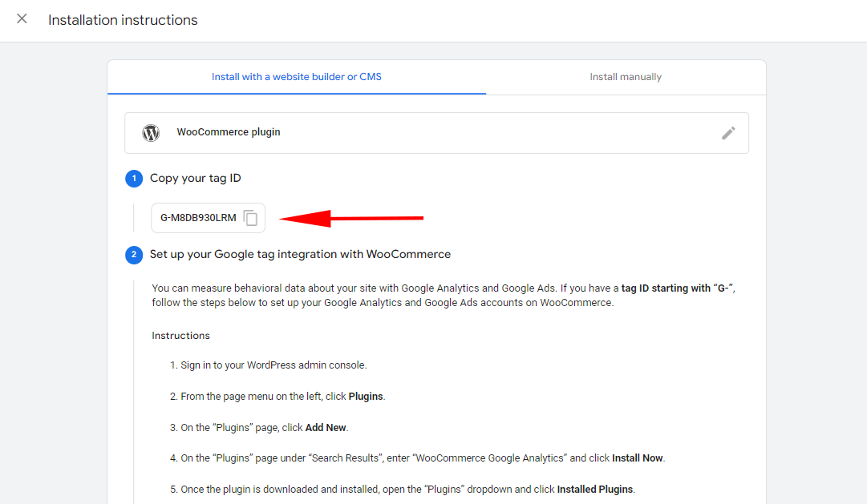The width and height of the screenshot is (867, 504).
Task: Select the Install with a website builder or CMS tab
Action: [x=297, y=76]
